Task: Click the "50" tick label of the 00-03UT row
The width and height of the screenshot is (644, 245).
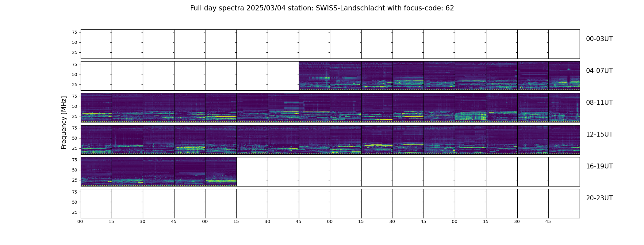Action: coord(75,42)
